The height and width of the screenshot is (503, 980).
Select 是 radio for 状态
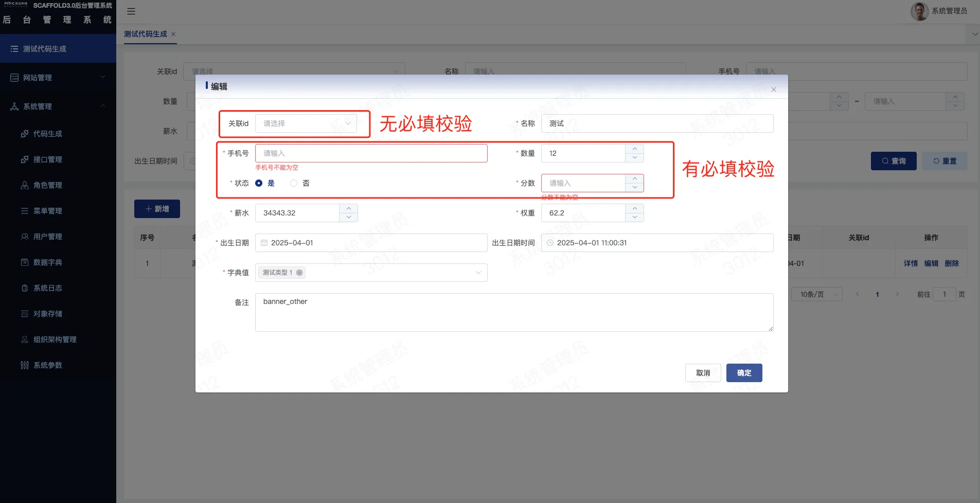point(259,183)
